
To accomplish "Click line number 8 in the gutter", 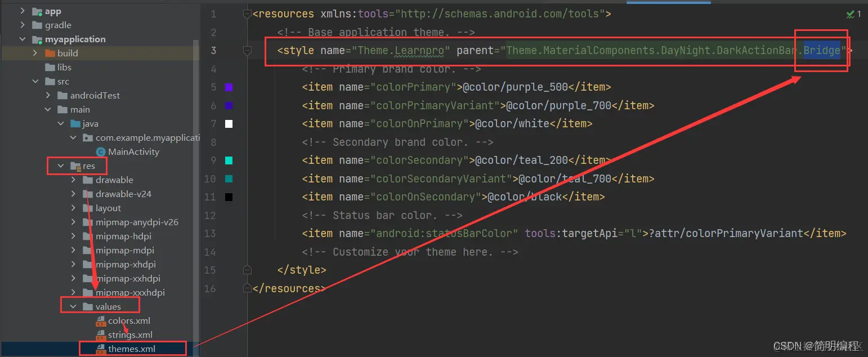I will 213,142.
